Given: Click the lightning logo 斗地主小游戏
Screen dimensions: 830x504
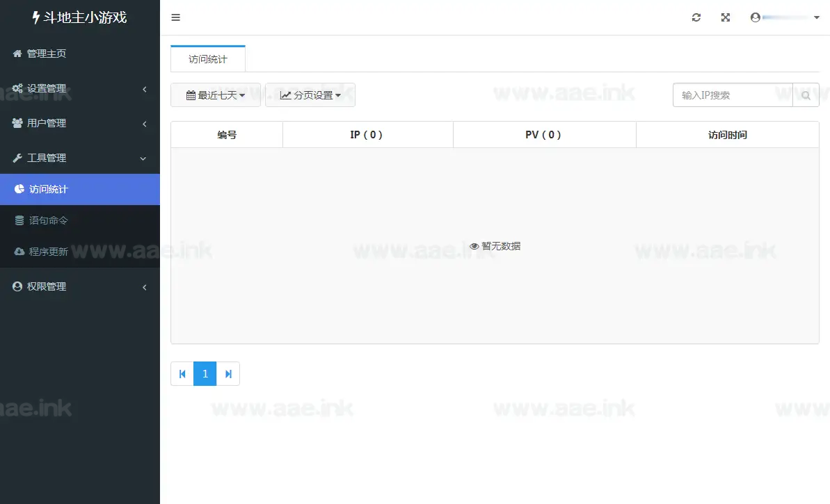Looking at the screenshot, I should [x=79, y=17].
